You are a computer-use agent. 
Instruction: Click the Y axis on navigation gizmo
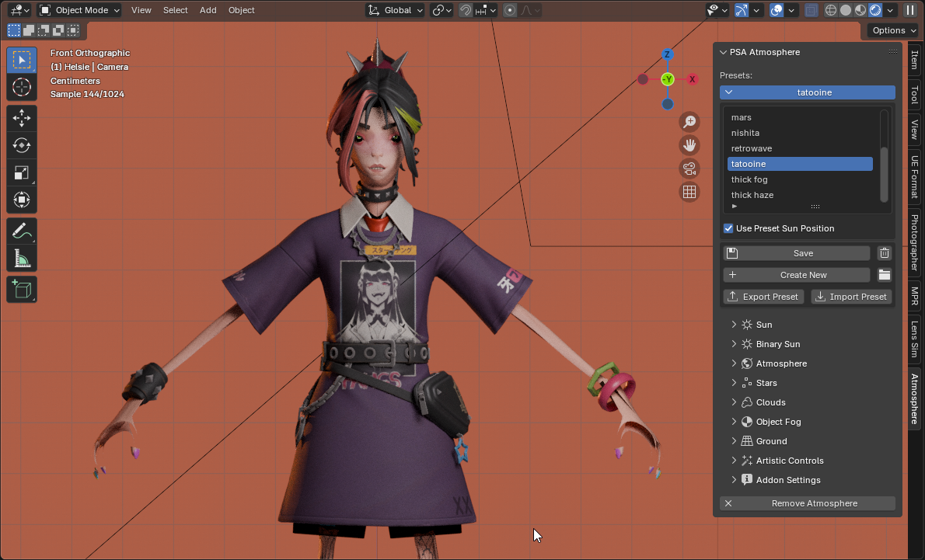pos(667,79)
